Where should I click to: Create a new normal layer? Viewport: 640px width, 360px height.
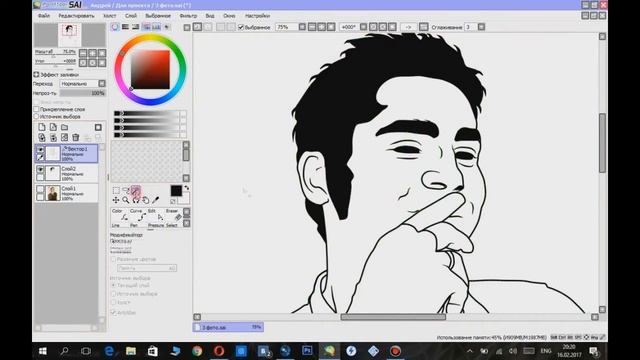coord(42,127)
